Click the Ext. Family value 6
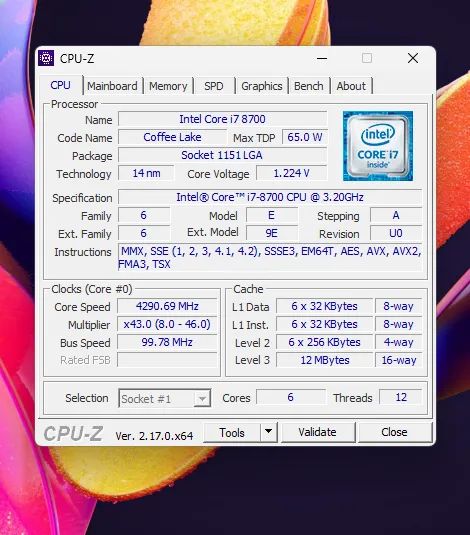 (x=144, y=233)
